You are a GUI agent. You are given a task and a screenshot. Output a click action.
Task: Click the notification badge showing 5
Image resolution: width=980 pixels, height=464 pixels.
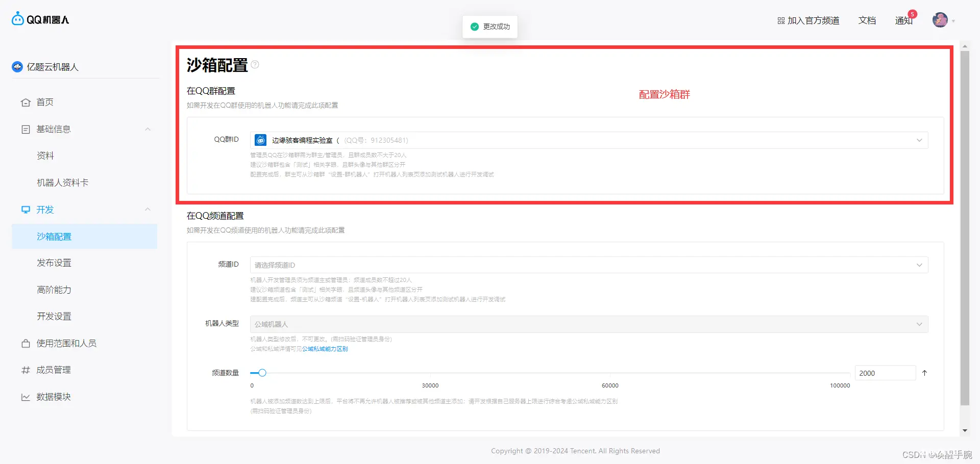pyautogui.click(x=913, y=14)
